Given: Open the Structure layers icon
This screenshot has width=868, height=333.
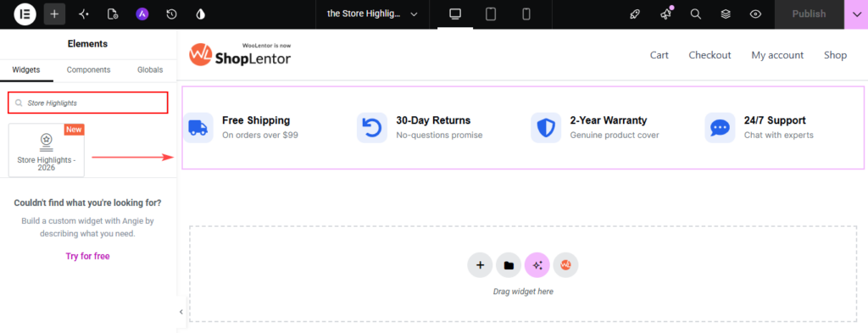Looking at the screenshot, I should (726, 14).
